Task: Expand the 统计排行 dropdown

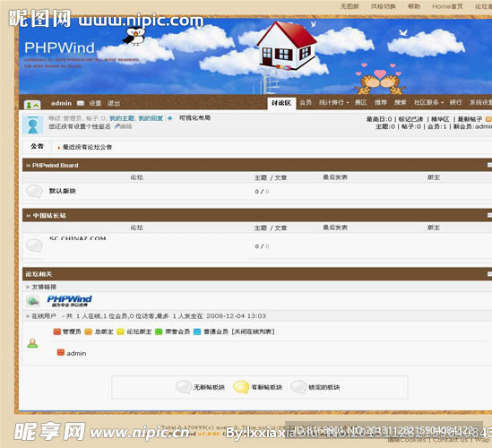Action: pyautogui.click(x=334, y=102)
